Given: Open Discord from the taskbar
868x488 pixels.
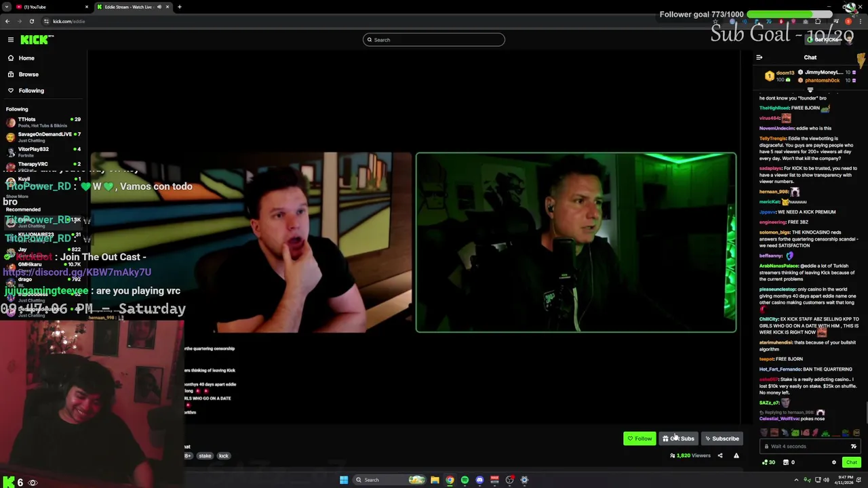Looking at the screenshot, I should tap(479, 480).
